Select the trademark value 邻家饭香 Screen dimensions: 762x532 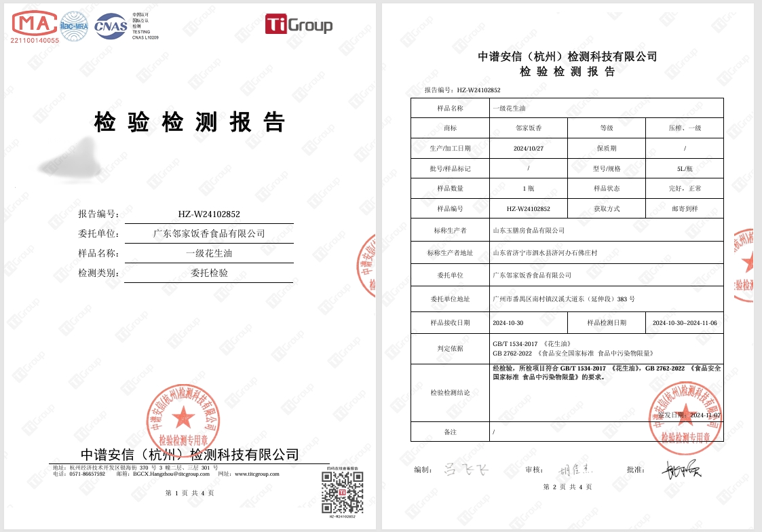click(x=529, y=128)
